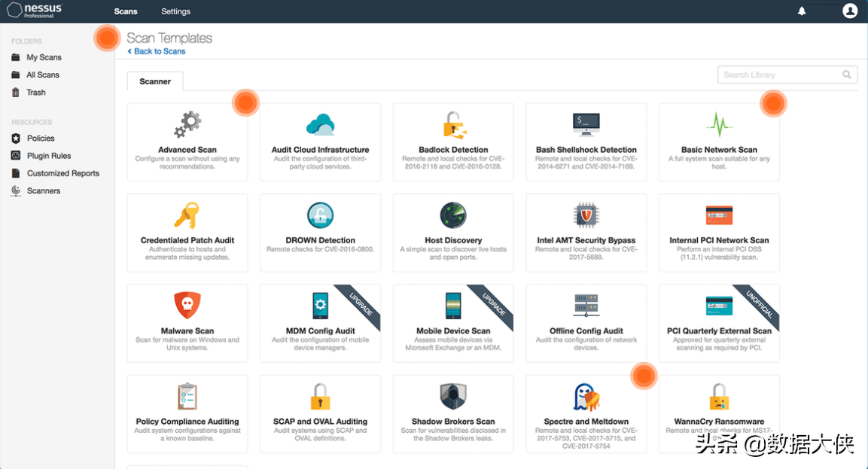Select the PCI Quarterly External Scan card icon
Image resolution: width=868 pixels, height=469 pixels.
(x=719, y=306)
